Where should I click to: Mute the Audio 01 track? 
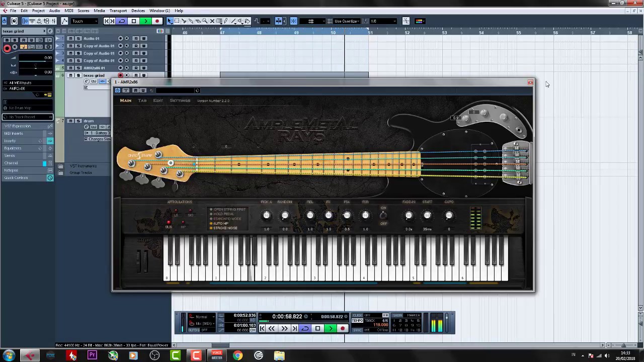tap(70, 39)
